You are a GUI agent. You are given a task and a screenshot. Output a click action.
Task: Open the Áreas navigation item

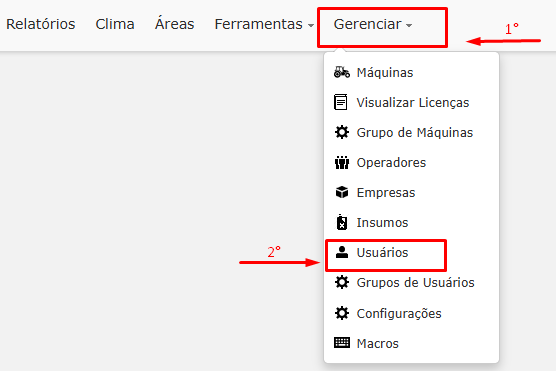tap(174, 24)
